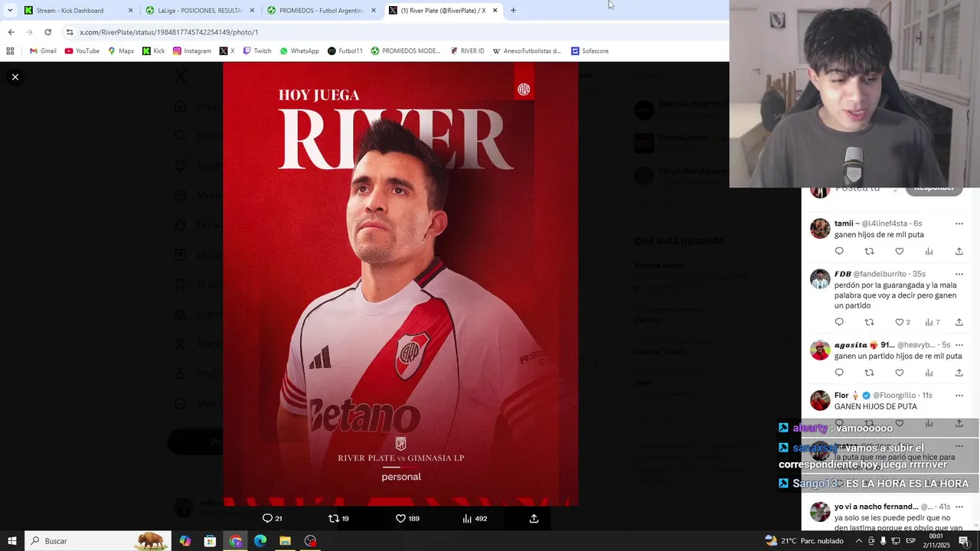The image size is (980, 551).
Task: Open @fandelburrito profile handle
Action: (880, 274)
